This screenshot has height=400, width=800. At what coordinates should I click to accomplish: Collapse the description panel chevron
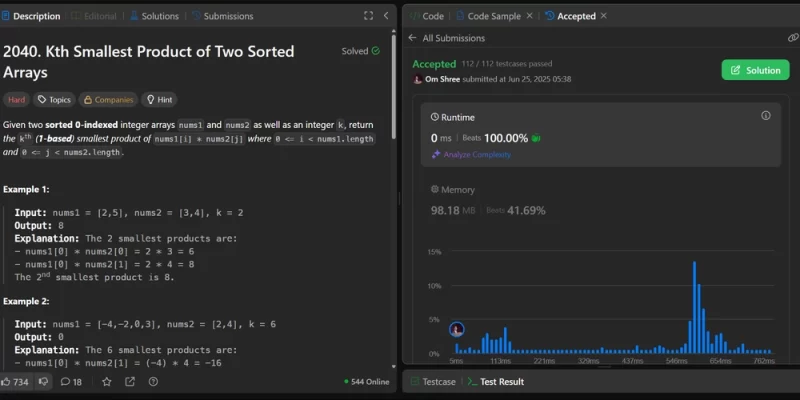pos(387,16)
